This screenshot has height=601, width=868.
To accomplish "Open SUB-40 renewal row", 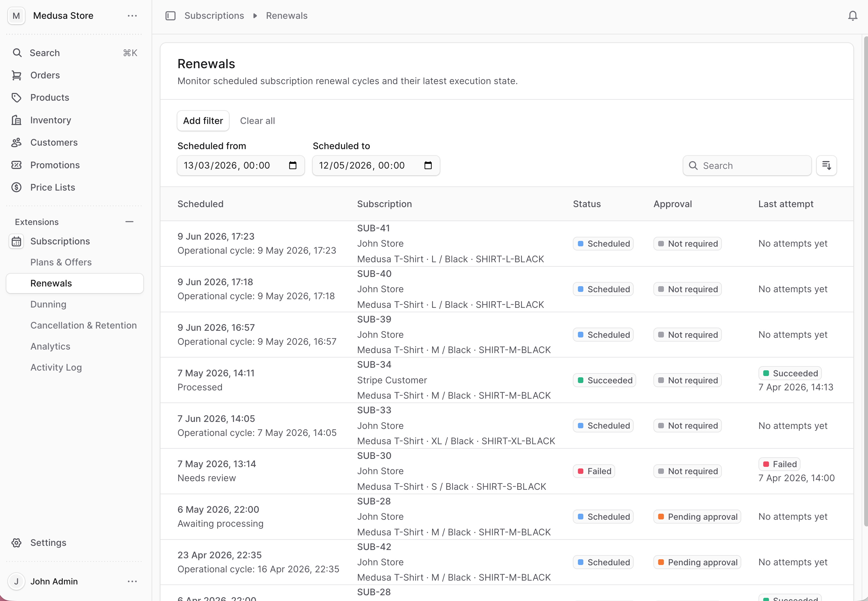I will point(506,289).
